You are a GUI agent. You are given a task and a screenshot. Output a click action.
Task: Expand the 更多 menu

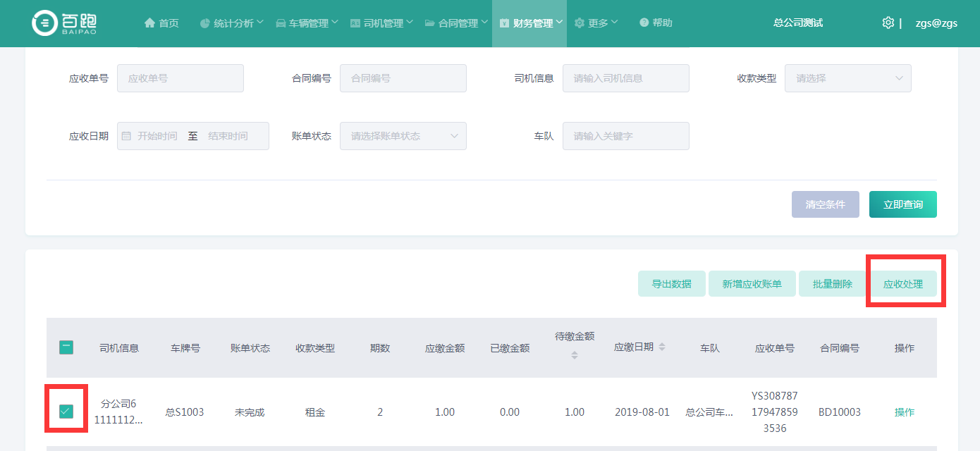(x=596, y=23)
